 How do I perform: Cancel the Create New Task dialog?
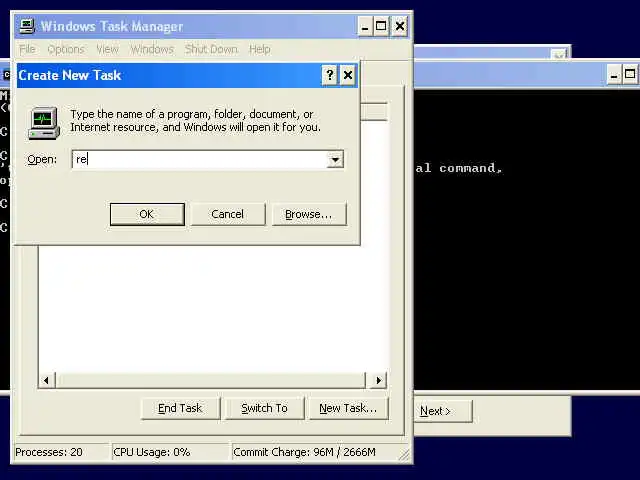coord(227,214)
